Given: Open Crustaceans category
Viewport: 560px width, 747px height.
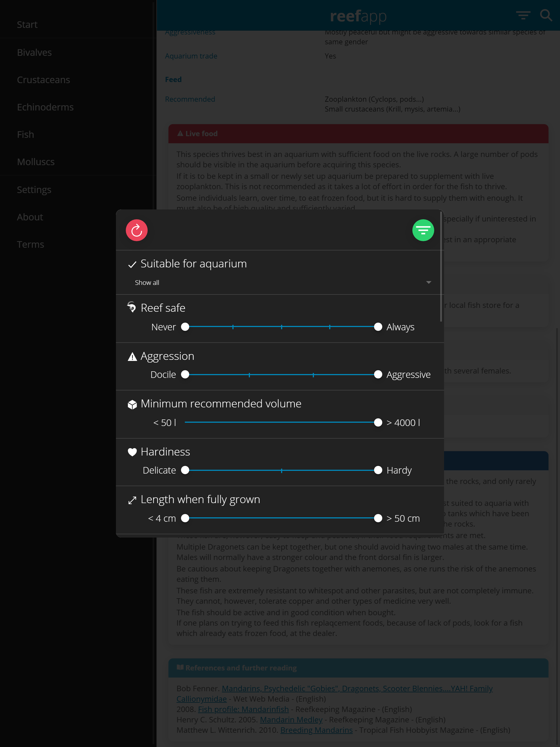Looking at the screenshot, I should [x=77, y=80].
